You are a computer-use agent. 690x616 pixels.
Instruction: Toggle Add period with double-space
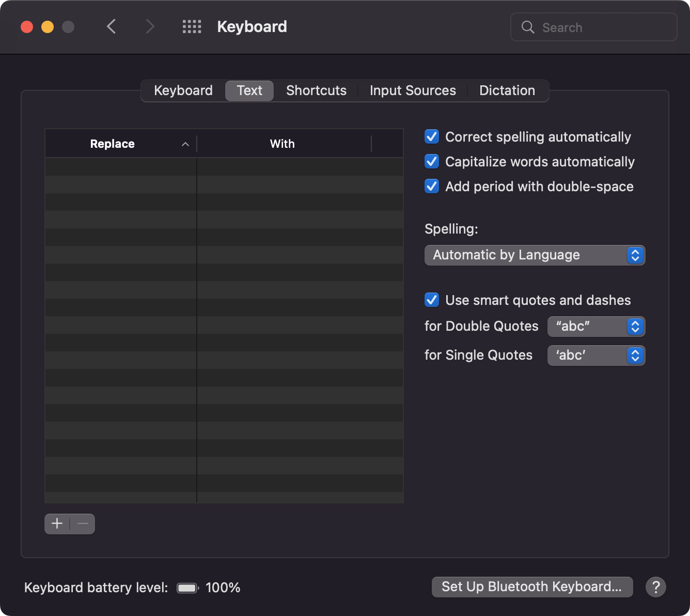pos(432,187)
